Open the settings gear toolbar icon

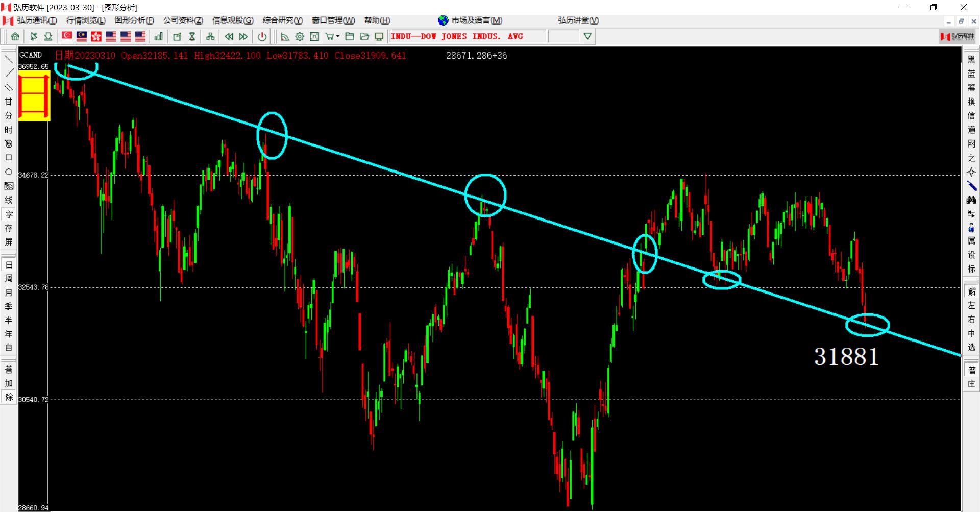pyautogui.click(x=300, y=36)
